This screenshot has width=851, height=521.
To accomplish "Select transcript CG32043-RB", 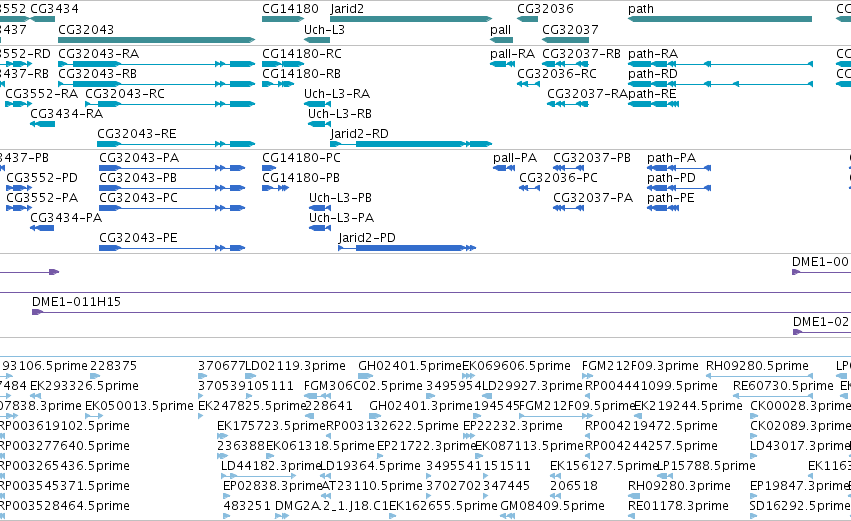I will pyautogui.click(x=97, y=74).
